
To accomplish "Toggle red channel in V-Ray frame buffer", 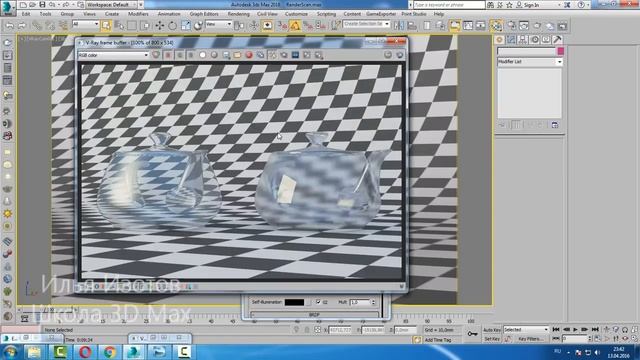I will (168, 55).
